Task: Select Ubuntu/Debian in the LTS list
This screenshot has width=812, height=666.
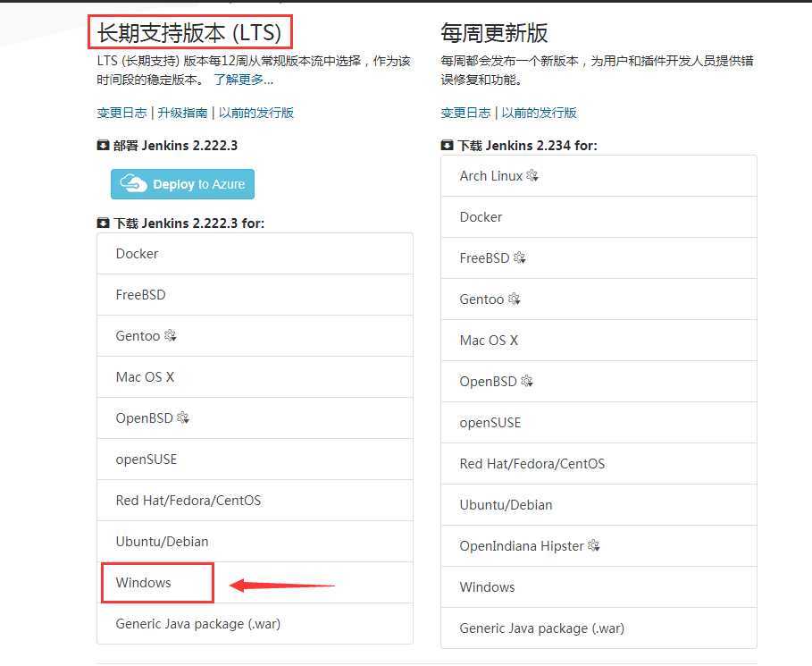Action: tap(255, 542)
